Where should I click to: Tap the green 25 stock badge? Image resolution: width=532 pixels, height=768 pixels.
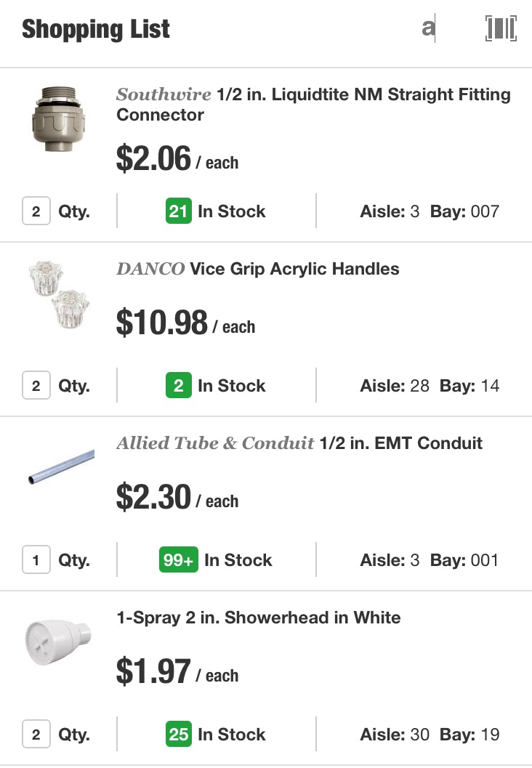(x=178, y=735)
